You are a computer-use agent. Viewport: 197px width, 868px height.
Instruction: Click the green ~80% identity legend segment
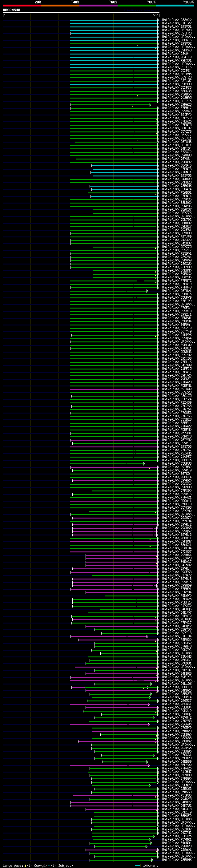pos(137,6)
